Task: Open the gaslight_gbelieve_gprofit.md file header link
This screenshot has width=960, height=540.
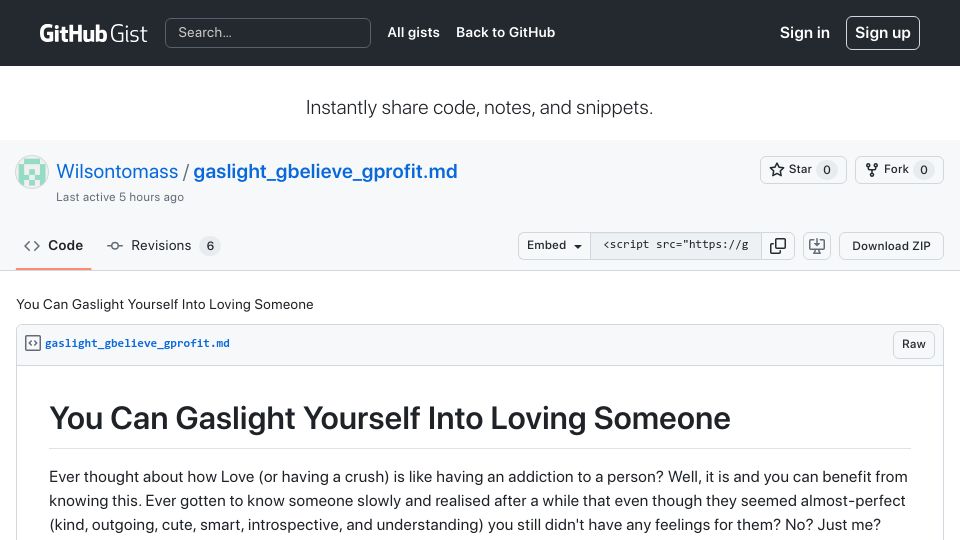Action: pos(137,343)
